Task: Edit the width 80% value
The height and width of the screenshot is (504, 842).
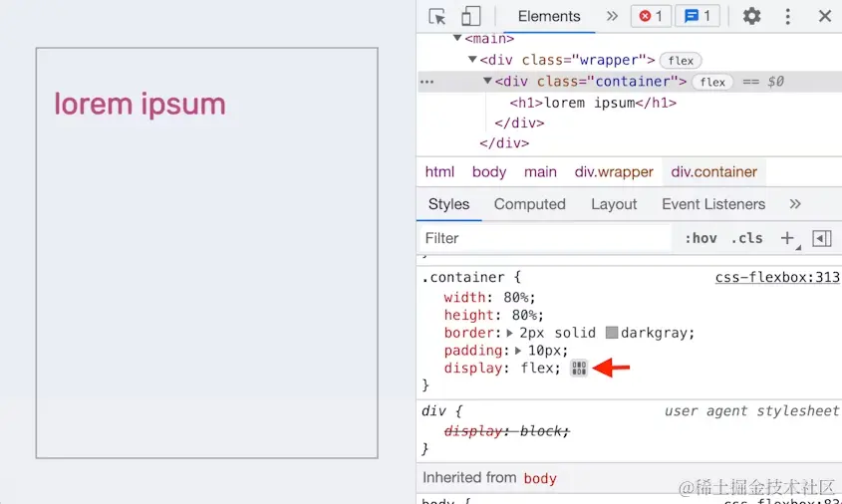Action: (x=515, y=297)
